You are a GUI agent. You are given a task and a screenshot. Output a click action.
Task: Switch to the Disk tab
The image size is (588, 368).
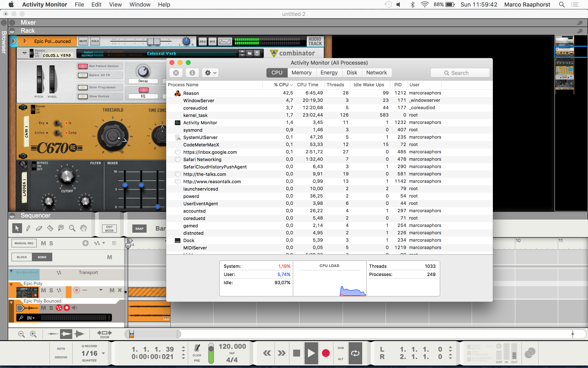click(352, 73)
